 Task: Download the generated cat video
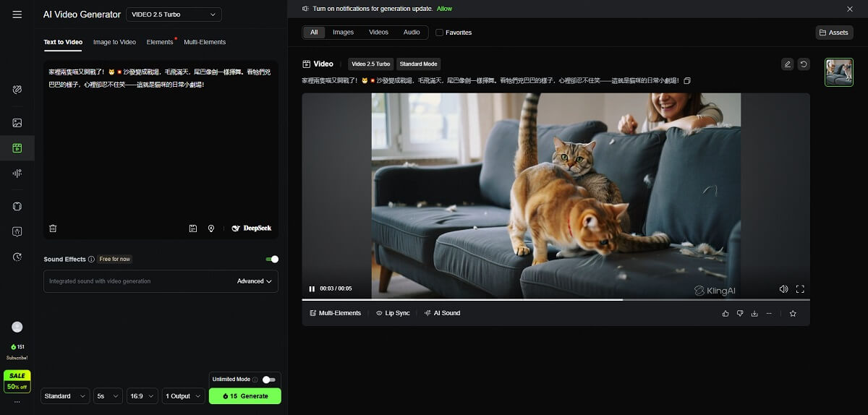tap(754, 313)
